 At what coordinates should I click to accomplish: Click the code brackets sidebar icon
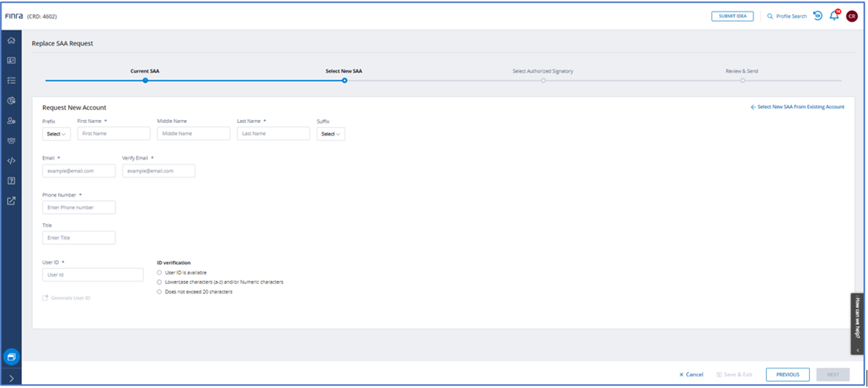tap(11, 161)
